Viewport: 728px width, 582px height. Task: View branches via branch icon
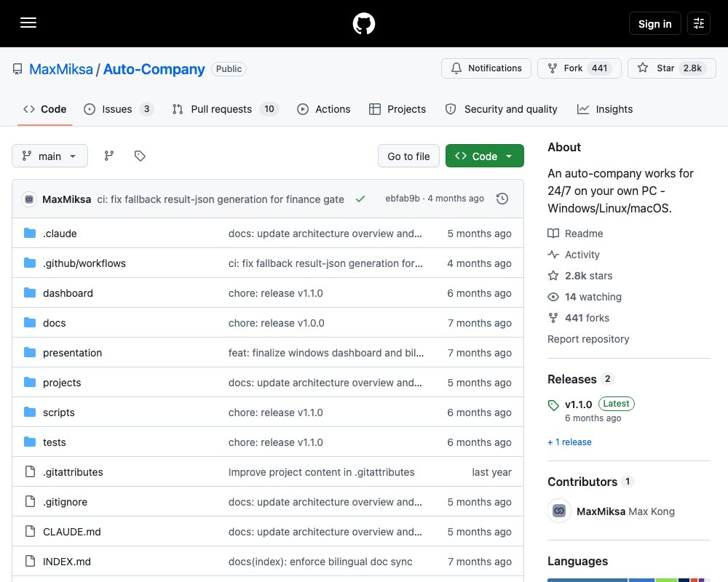(109, 156)
